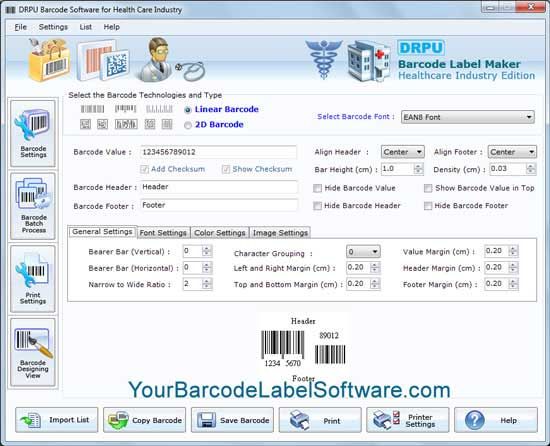Click the fourth 2D barcode sample icon
Viewport: 550px width, 446px height.
click(x=150, y=124)
